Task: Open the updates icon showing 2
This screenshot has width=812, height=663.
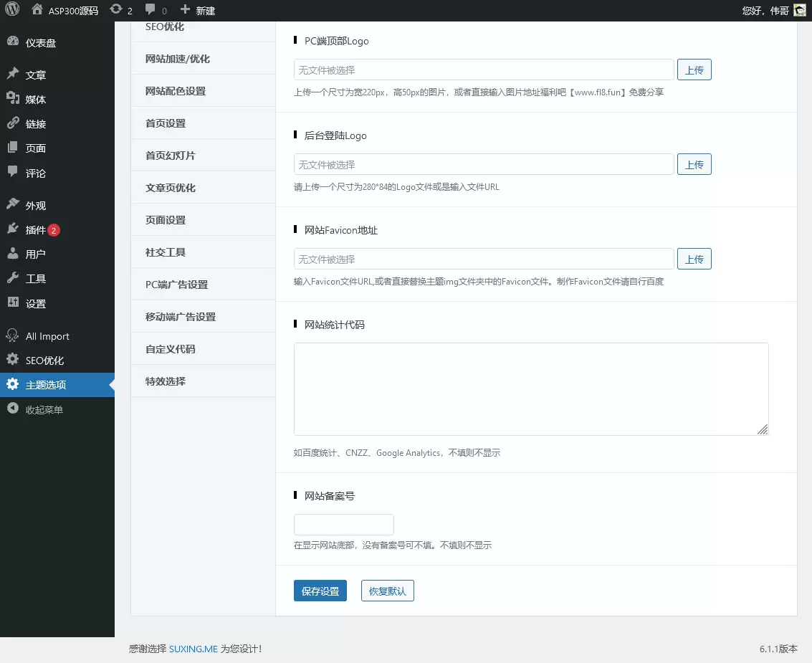Action: 116,9
